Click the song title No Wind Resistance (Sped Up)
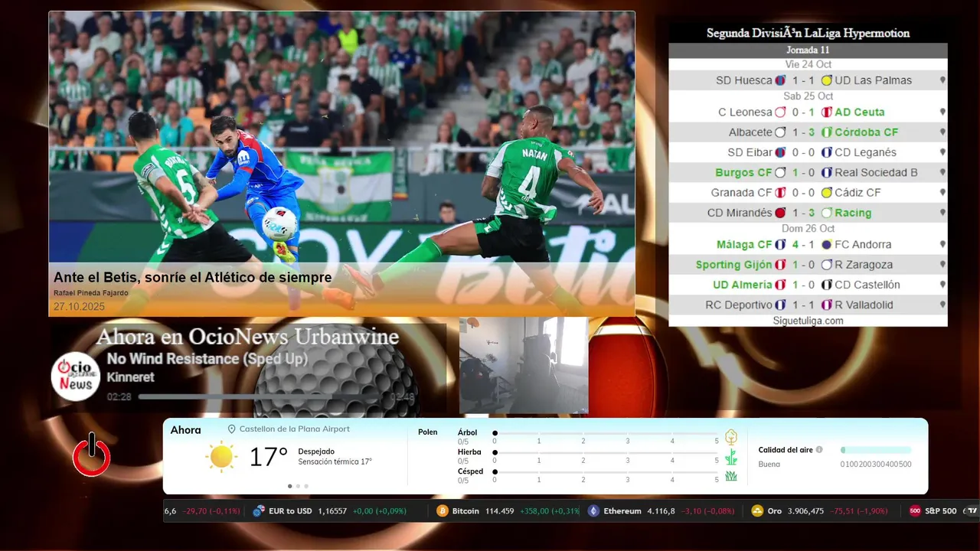The image size is (980, 551). 207,359
